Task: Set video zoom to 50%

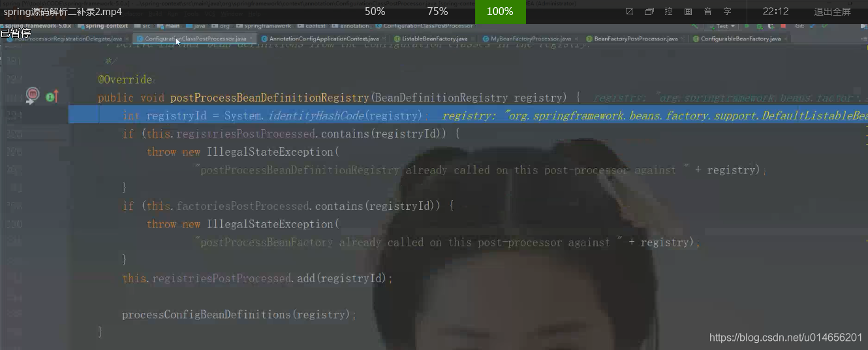Action: [375, 12]
